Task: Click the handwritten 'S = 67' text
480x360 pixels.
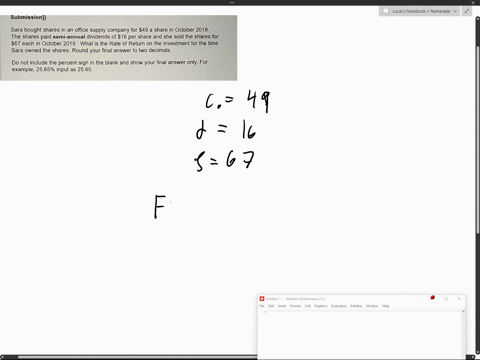Action: tap(225, 161)
